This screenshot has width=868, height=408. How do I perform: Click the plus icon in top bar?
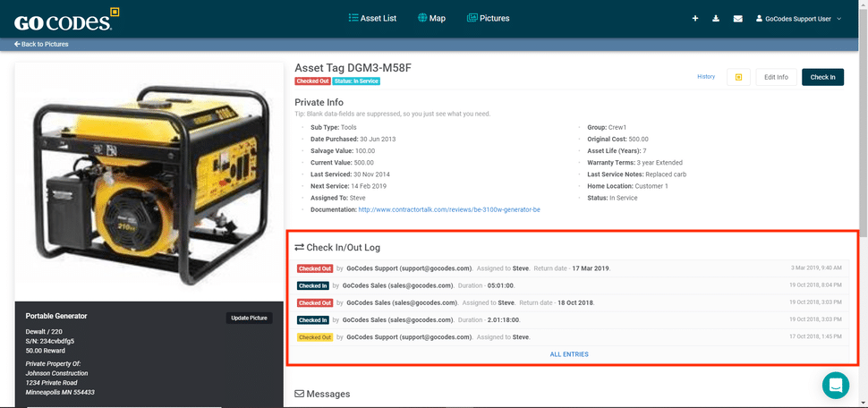pos(695,19)
